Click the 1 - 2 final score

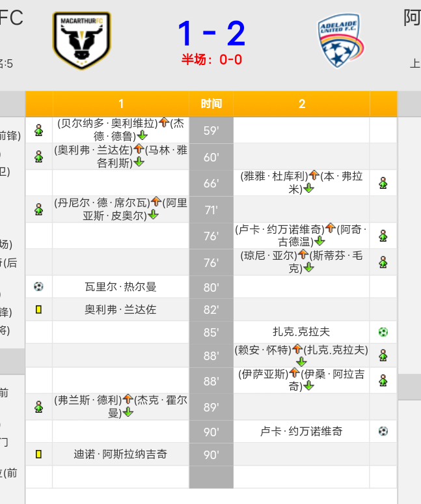[211, 33]
